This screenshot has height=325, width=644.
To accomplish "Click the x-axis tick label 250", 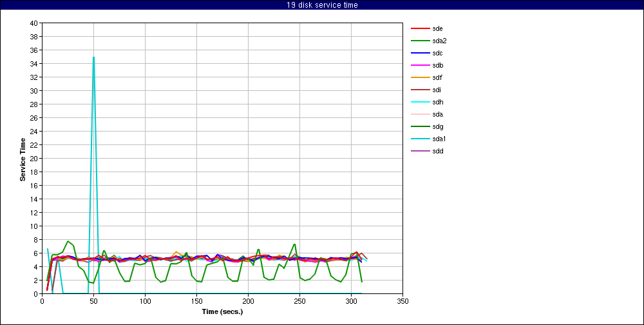I will (x=300, y=300).
